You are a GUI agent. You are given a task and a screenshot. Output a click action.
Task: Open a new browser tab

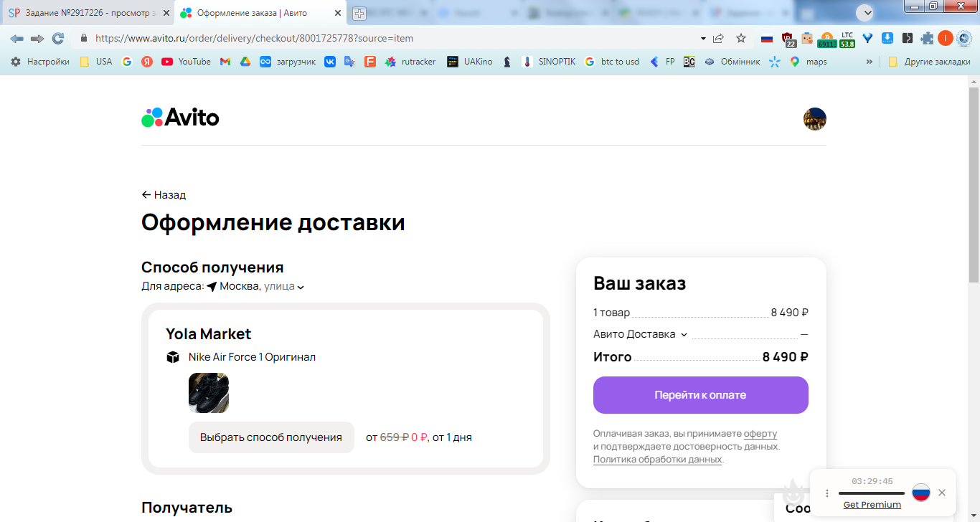pos(359,13)
